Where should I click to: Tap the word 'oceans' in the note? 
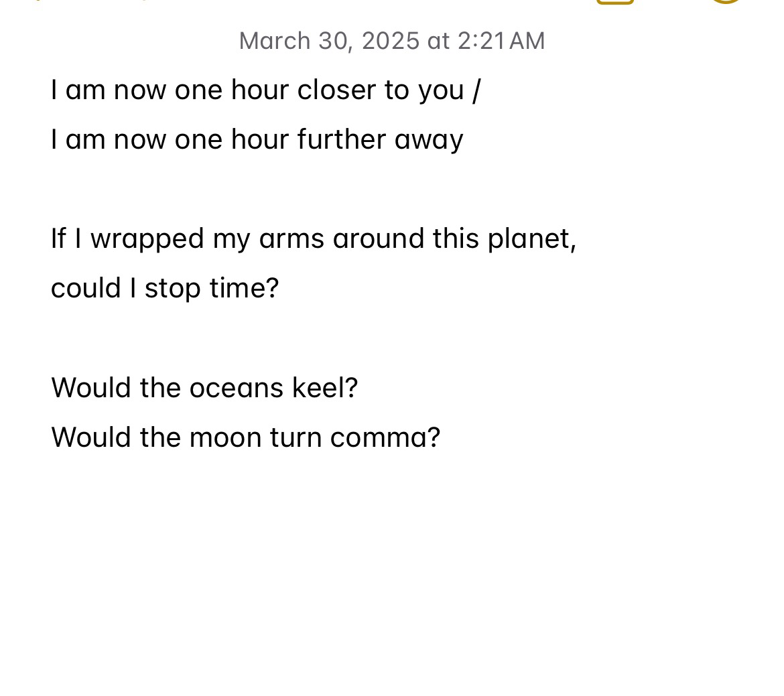click(236, 388)
